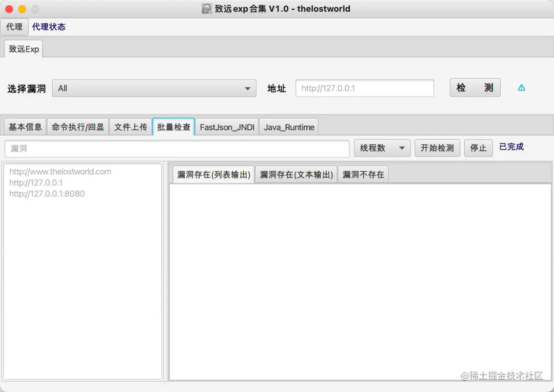Switch to the 命令执行/回显 tab
The height and width of the screenshot is (392, 554).
(x=78, y=127)
